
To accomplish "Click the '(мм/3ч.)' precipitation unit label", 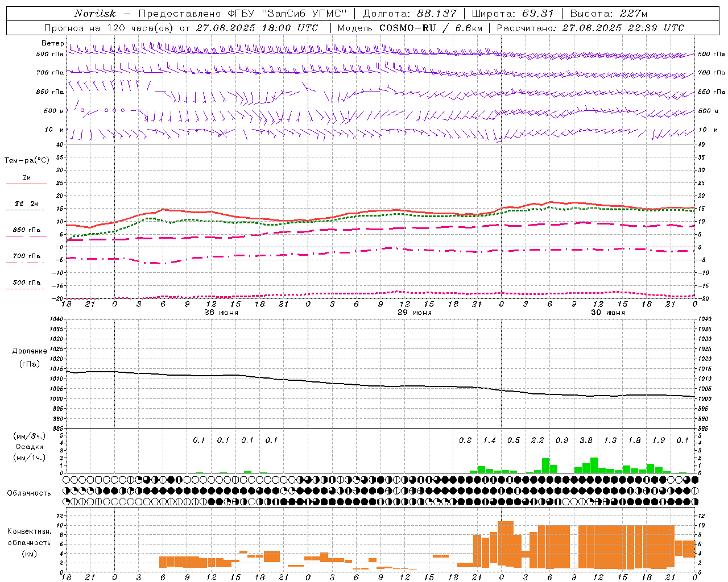I will pyautogui.click(x=30, y=436).
